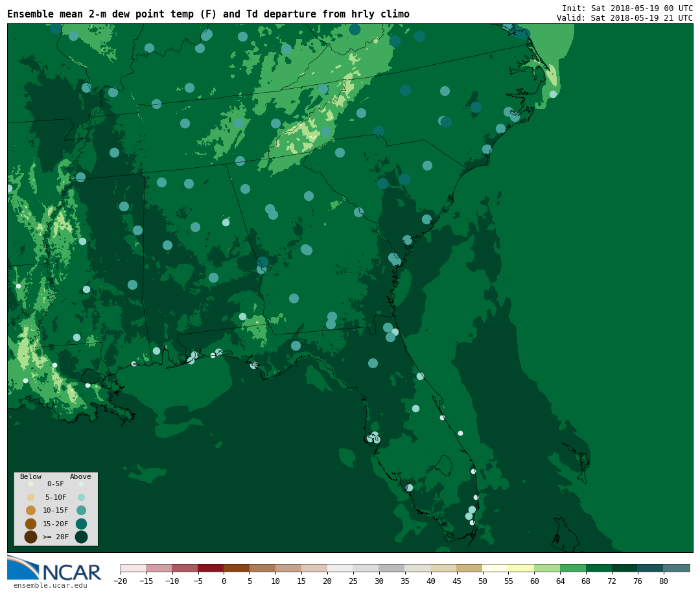The width and height of the screenshot is (700, 593).
Task: Click the Above >= 20F darkest legend dot
Action: tap(81, 537)
